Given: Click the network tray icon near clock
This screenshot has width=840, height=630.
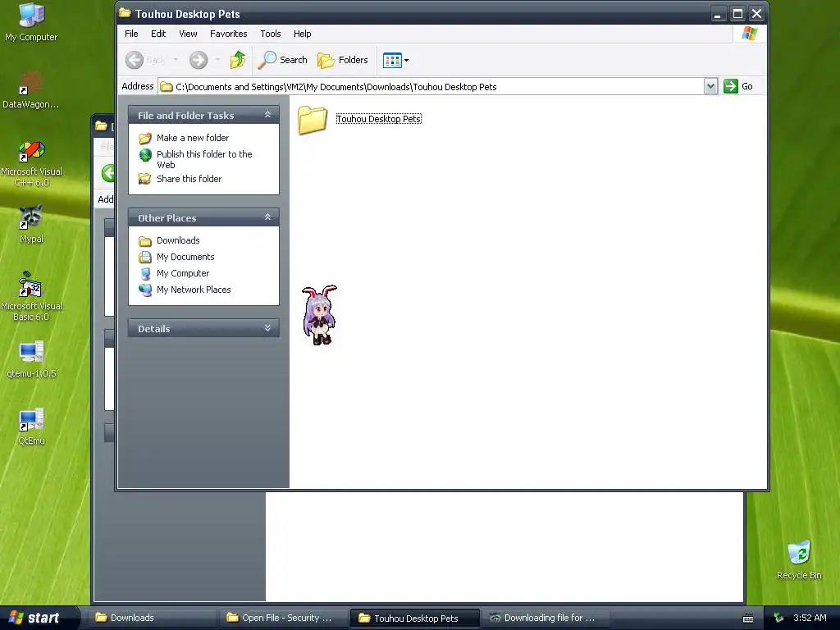Looking at the screenshot, I should point(779,618).
